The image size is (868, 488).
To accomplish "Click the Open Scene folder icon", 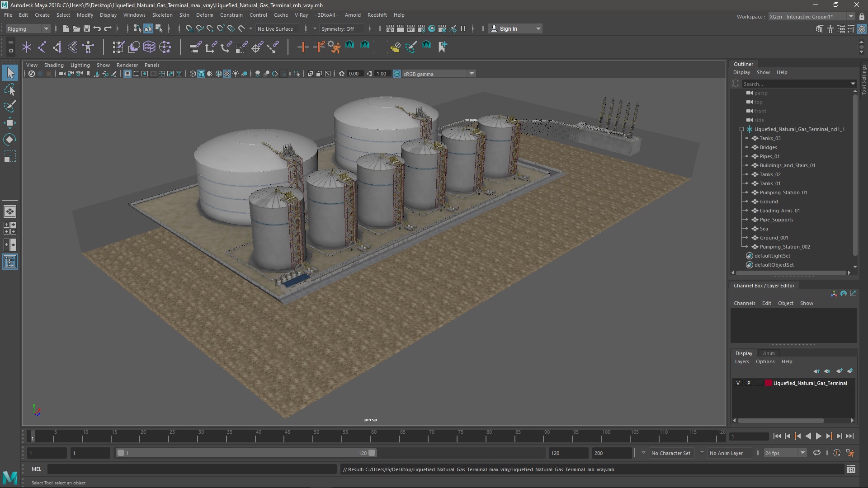I will 76,28.
